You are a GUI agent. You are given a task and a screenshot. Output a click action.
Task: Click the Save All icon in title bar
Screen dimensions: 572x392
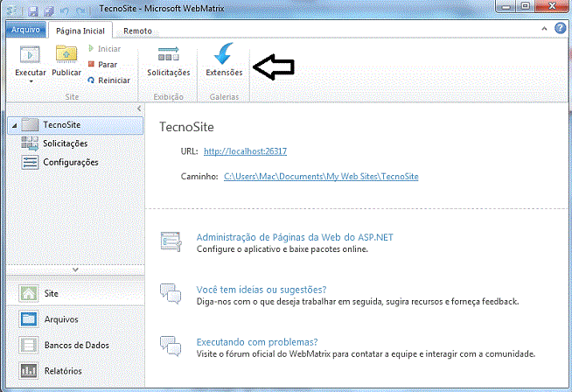point(49,11)
